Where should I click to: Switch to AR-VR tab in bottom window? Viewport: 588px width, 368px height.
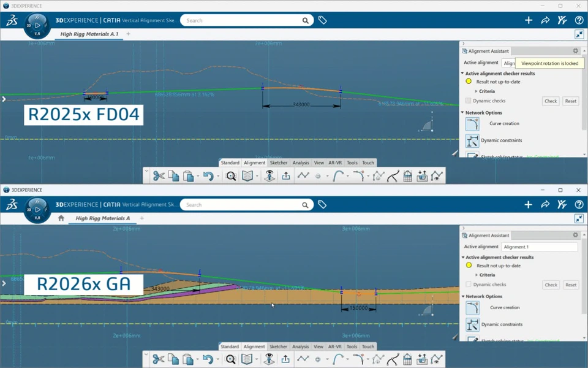click(x=335, y=347)
